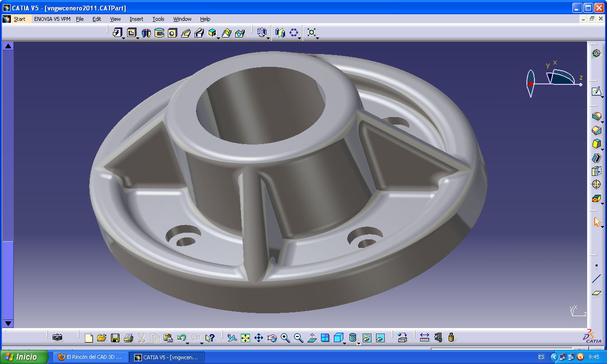Click the Zoom Out magnifier
This screenshot has width=607, height=364.
pyautogui.click(x=298, y=338)
